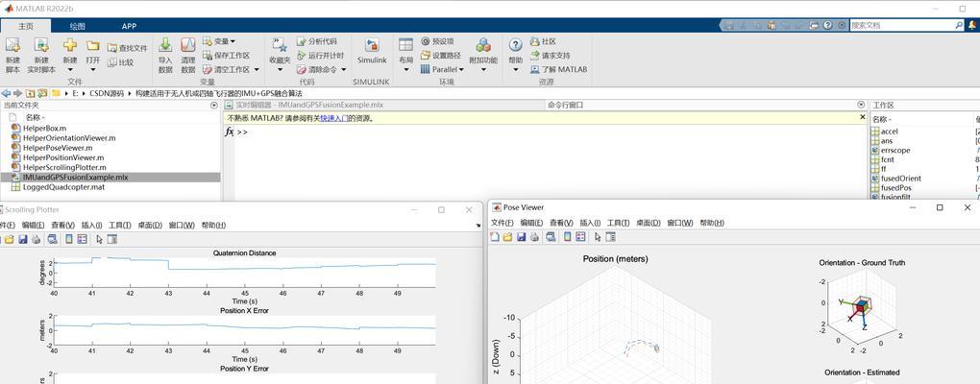Click the 导入数据 (Import Data) icon
This screenshot has height=384, width=980.
click(x=165, y=45)
